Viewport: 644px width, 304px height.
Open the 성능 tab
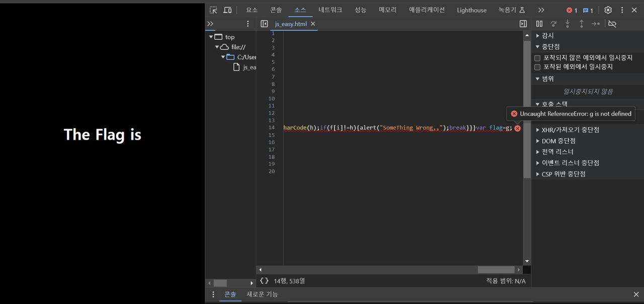point(360,10)
